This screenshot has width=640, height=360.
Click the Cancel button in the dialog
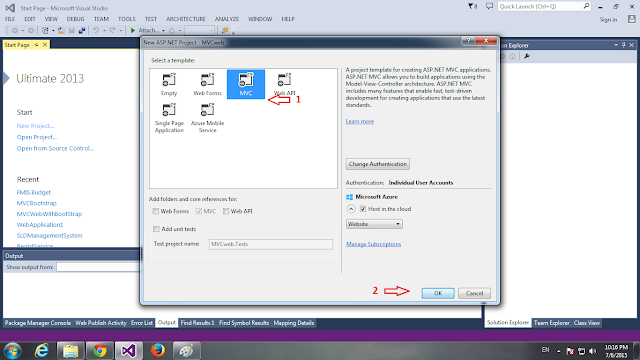(474, 293)
